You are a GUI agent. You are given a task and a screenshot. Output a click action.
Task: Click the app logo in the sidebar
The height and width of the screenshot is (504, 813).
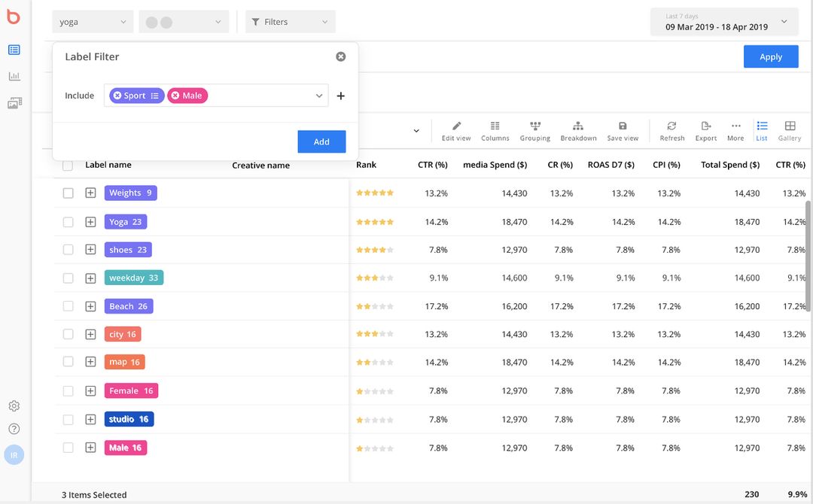[14, 17]
